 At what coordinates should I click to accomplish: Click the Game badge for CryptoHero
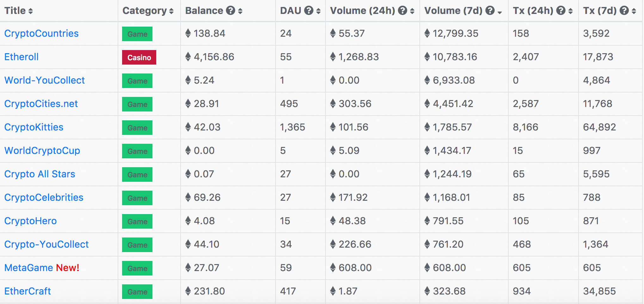click(137, 221)
